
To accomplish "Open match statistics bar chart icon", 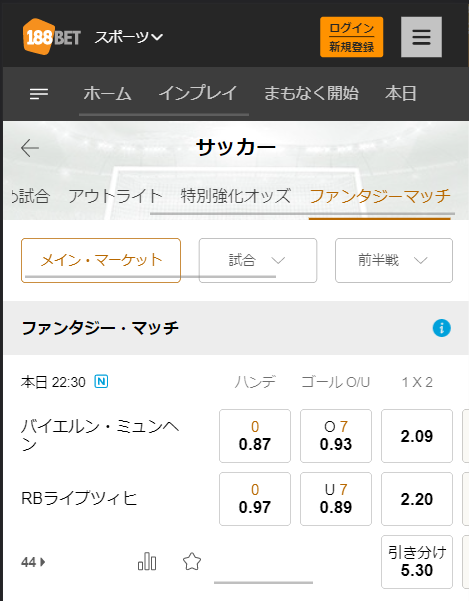I will click(x=147, y=562).
